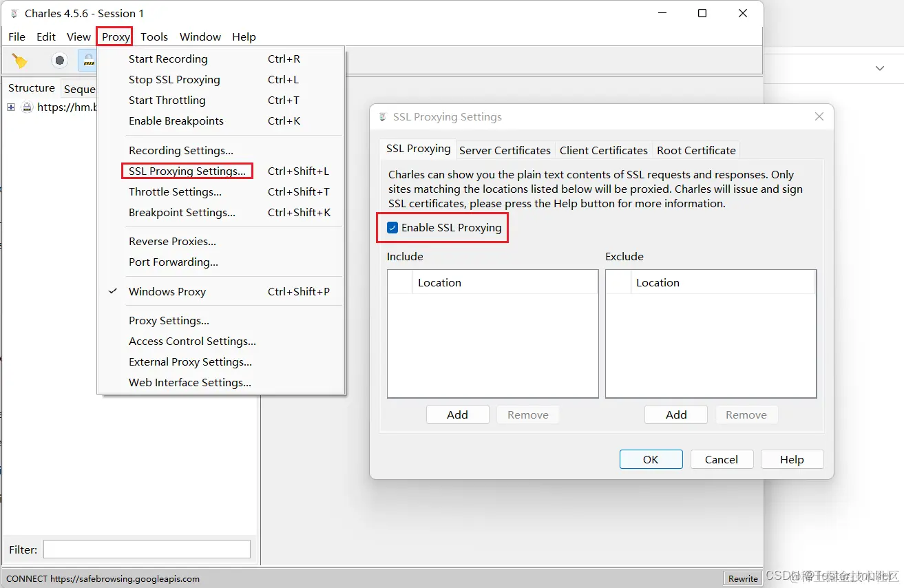The image size is (904, 588).
Task: Uncheck Enable SSL Proxying checkbox
Action: [x=392, y=228]
